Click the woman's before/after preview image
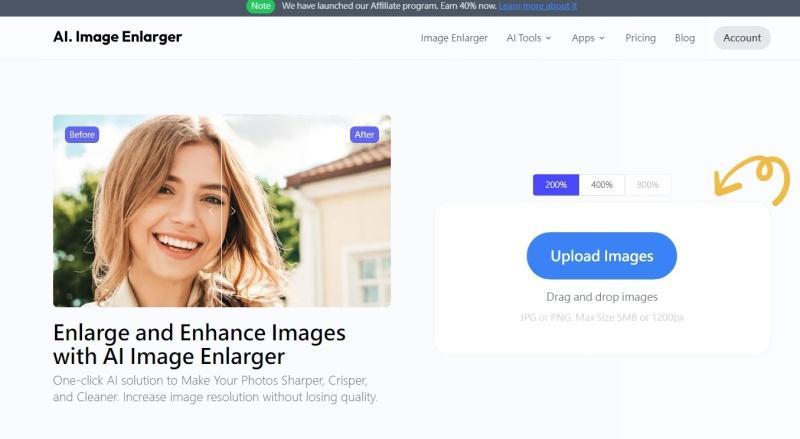The width and height of the screenshot is (800, 439). (222, 211)
